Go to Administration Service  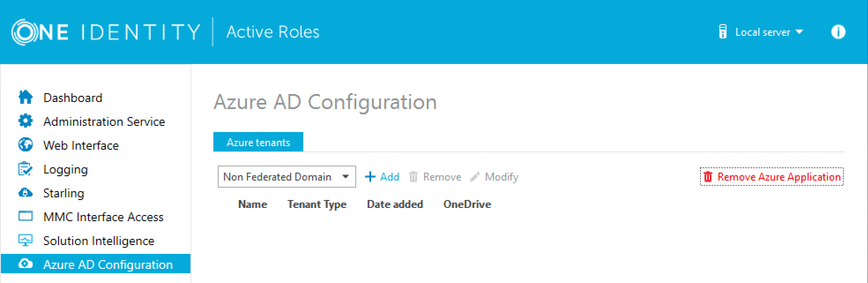tap(104, 121)
